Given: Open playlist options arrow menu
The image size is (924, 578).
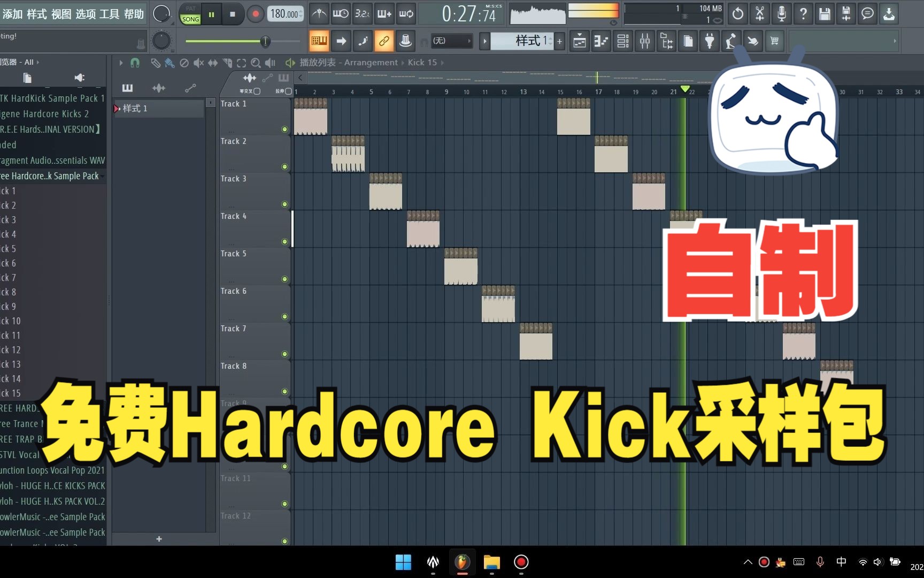Looking at the screenshot, I should pyautogui.click(x=121, y=63).
